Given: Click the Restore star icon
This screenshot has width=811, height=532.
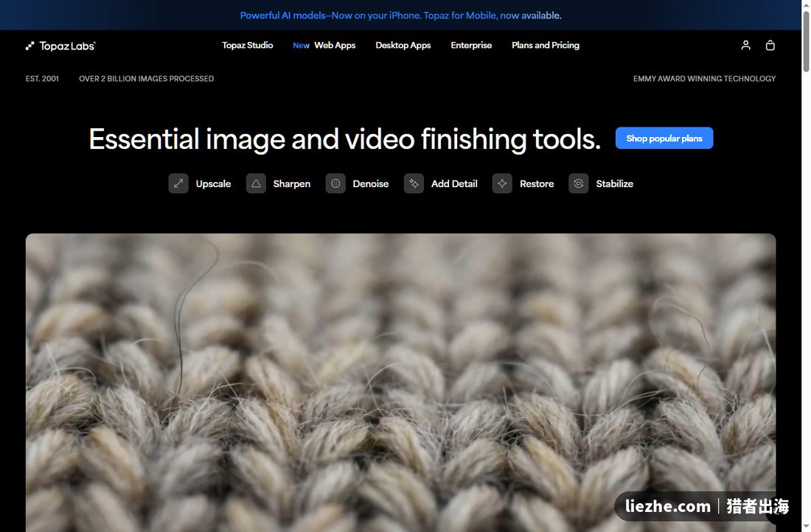Looking at the screenshot, I should (502, 183).
